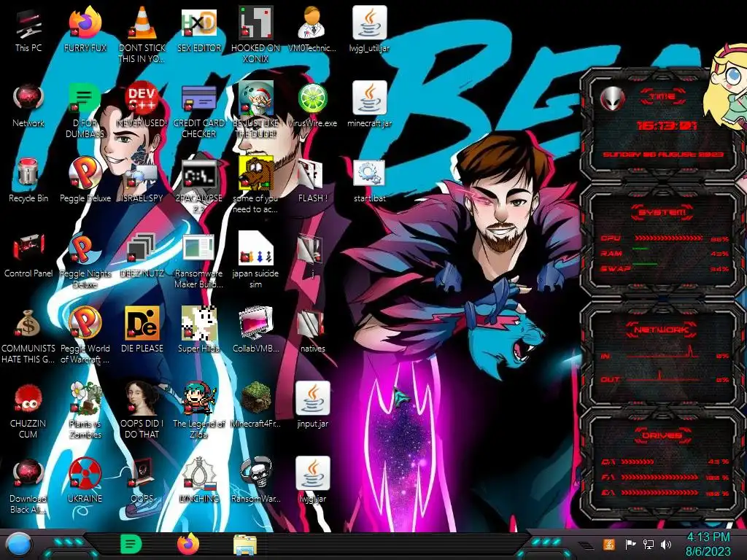Click the DRIVES header on the widget
The width and height of the screenshot is (747, 560).
(662, 435)
